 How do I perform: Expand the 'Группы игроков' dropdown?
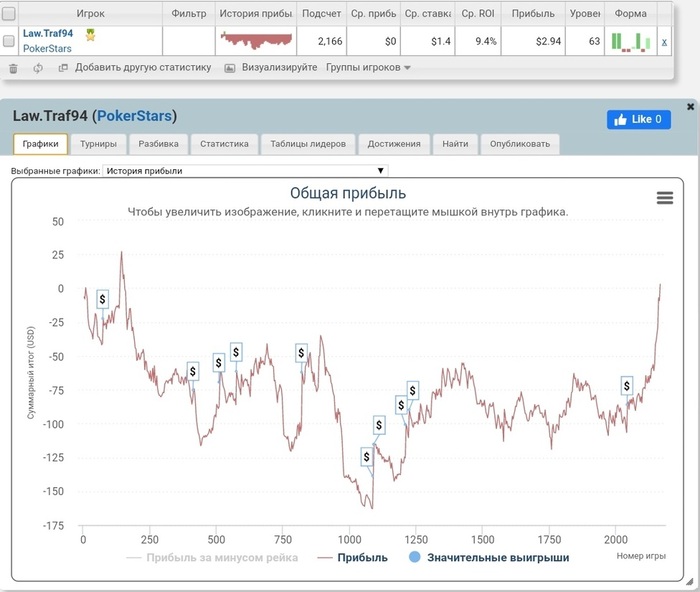(x=368, y=67)
